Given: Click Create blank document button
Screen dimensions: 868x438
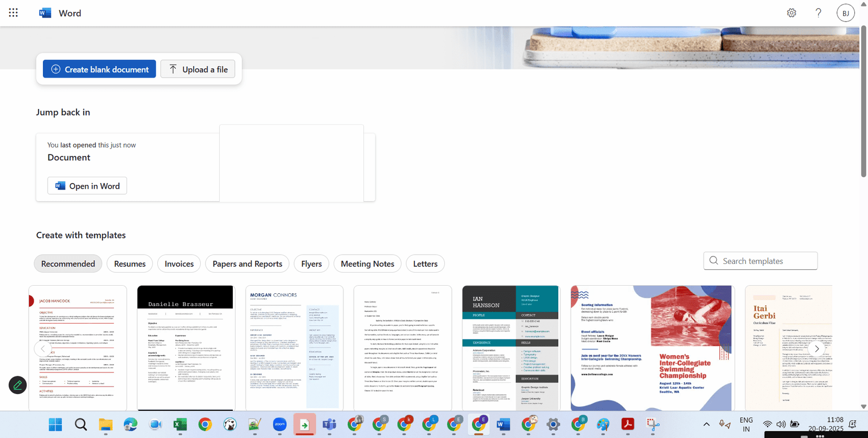Looking at the screenshot, I should [99, 69].
